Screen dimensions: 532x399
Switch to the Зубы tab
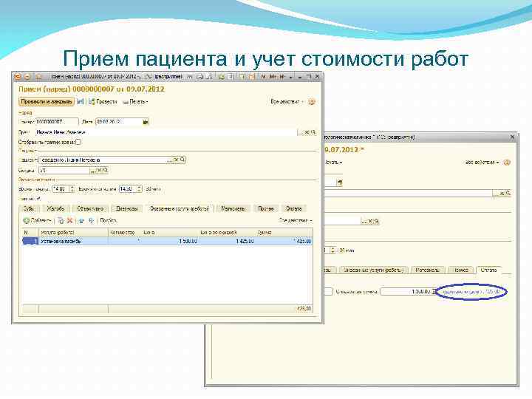[x=29, y=208]
